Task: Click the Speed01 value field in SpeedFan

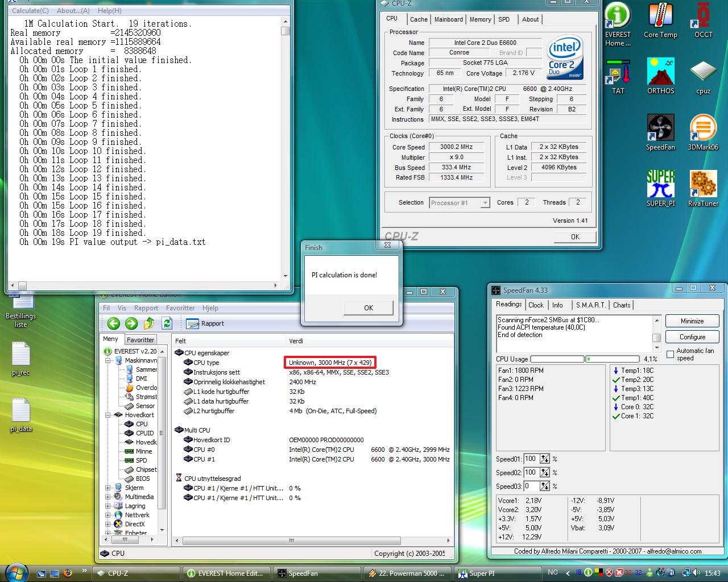Action: [531, 459]
